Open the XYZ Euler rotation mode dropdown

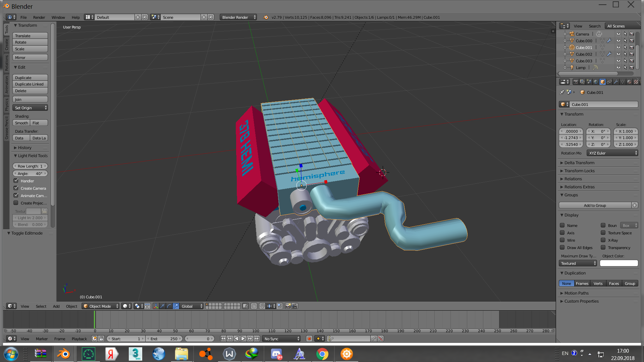pos(612,153)
